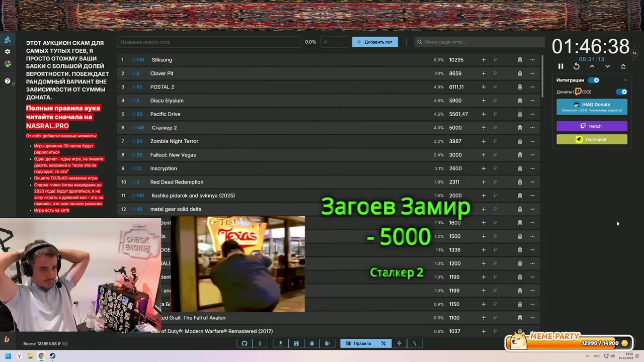Open more options for metal gear solid delta
Screen dimensions: 644x362
[532, 209]
